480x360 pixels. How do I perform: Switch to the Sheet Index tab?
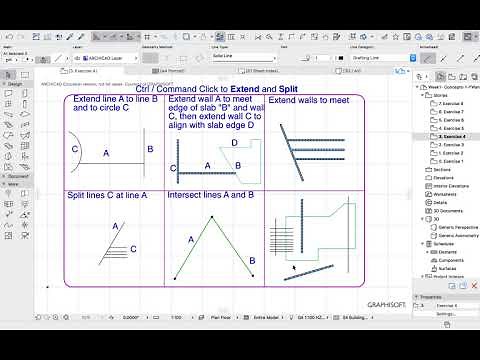click(x=259, y=71)
